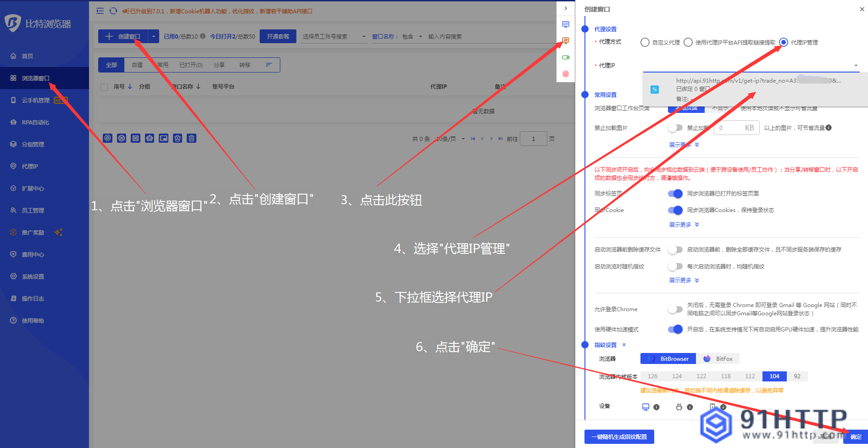Click the orange IP icon in quick panel
This screenshot has width=868, height=448.
click(566, 41)
